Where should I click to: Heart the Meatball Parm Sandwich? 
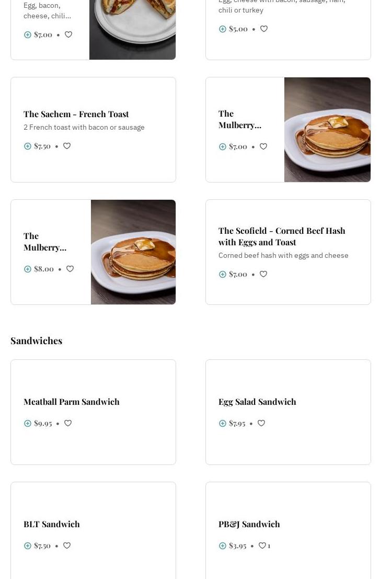click(x=68, y=423)
